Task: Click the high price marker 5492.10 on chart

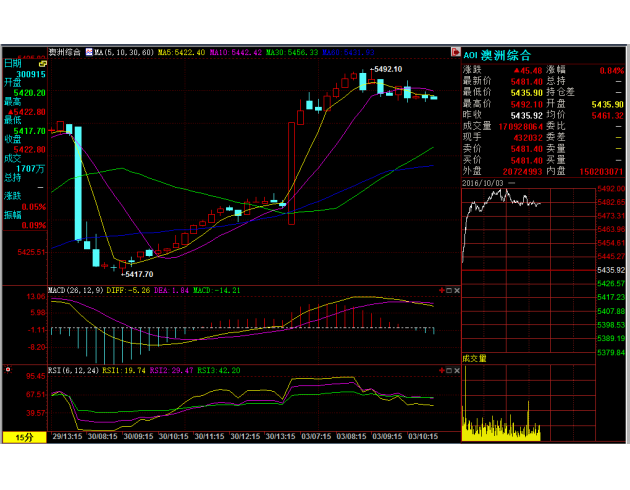Action: pyautogui.click(x=386, y=69)
